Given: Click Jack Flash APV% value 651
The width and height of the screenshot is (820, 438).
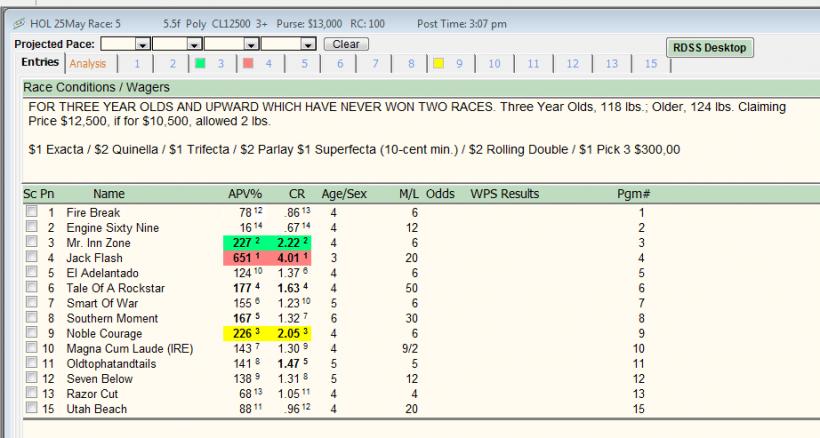Looking at the screenshot, I should click(242, 258).
